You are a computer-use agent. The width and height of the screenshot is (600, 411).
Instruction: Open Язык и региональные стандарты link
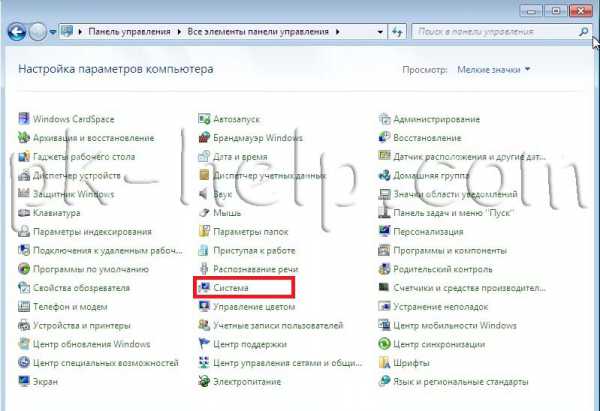(x=461, y=382)
